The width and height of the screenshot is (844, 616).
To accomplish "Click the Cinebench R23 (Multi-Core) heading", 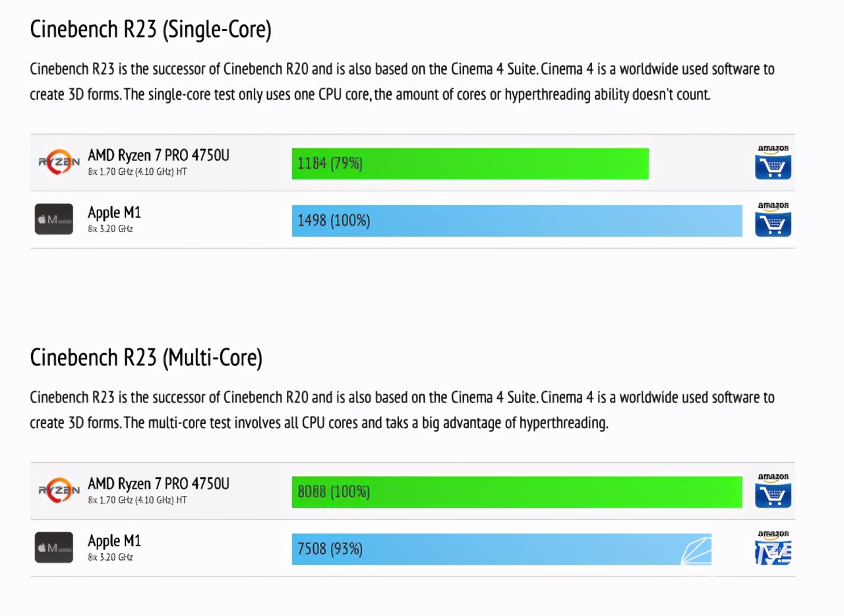I will [146, 358].
